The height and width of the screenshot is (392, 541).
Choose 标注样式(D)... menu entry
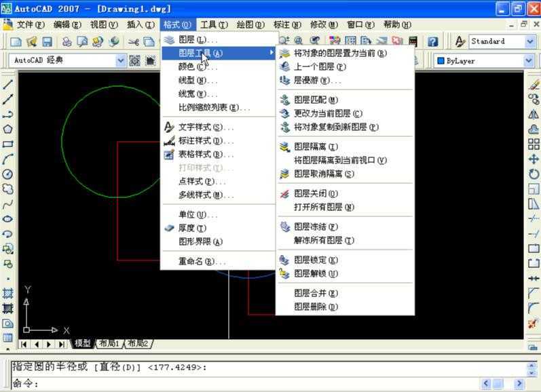click(x=219, y=140)
